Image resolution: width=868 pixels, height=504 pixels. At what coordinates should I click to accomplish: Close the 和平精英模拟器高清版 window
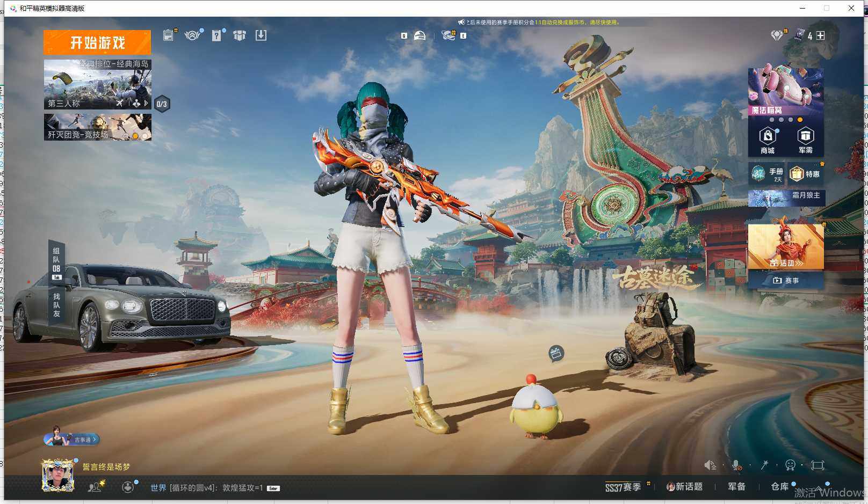pos(851,8)
